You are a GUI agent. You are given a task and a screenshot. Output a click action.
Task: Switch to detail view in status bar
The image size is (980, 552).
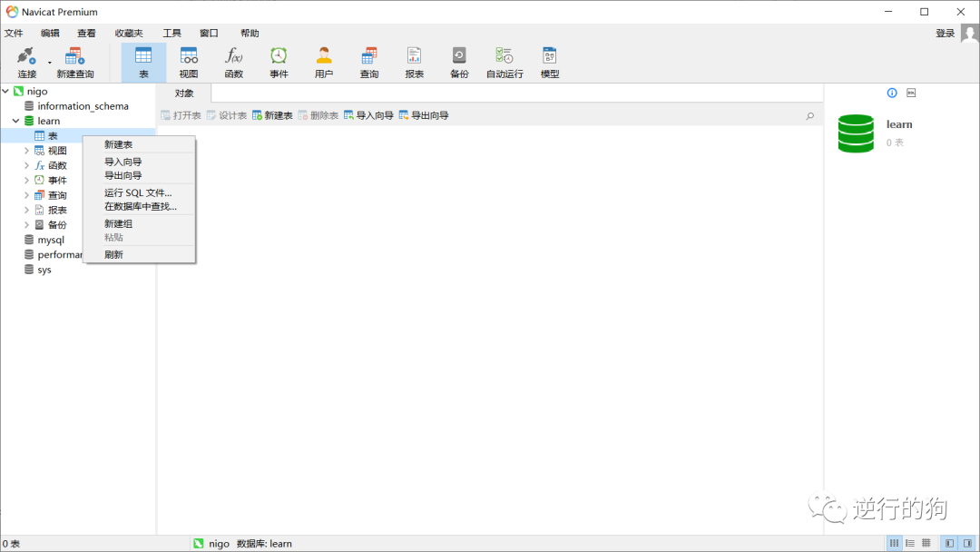(x=910, y=543)
